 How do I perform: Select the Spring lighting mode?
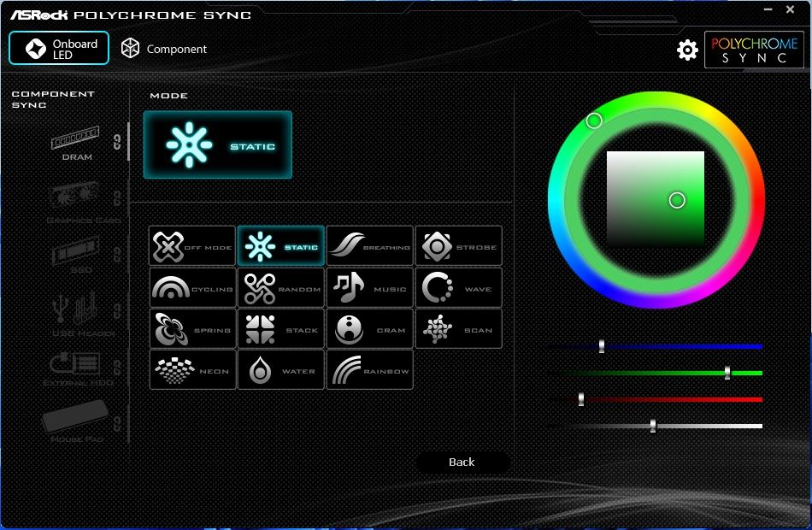[192, 329]
